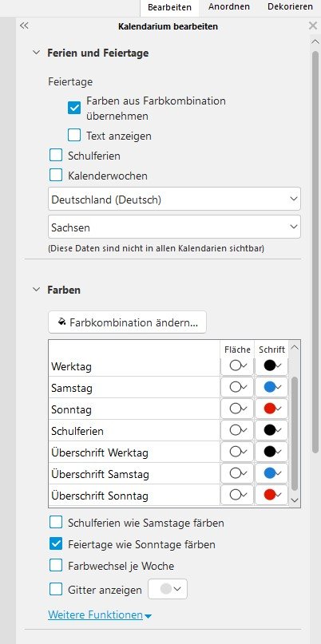The image size is (321, 644).
Task: Open Samstag blue Schrift color picker
Action: point(271,387)
